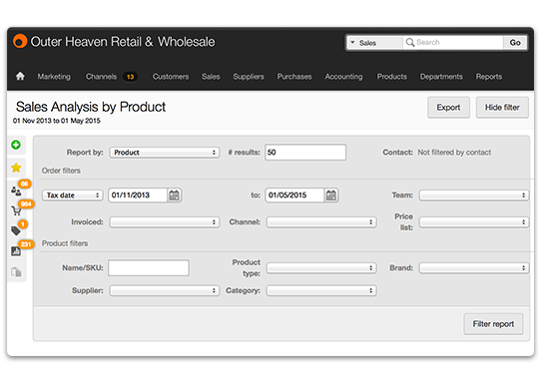Expand the Invoiced dropdown

point(165,222)
